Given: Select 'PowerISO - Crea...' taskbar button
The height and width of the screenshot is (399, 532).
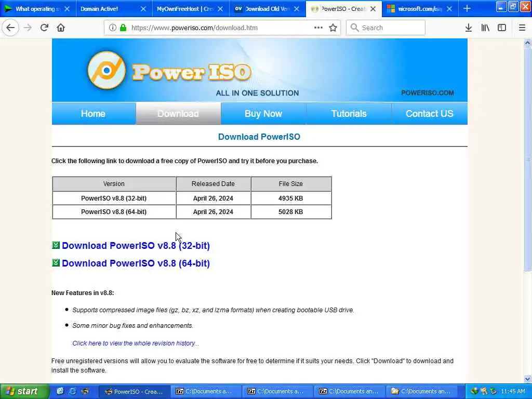Looking at the screenshot, I should pyautogui.click(x=135, y=392).
